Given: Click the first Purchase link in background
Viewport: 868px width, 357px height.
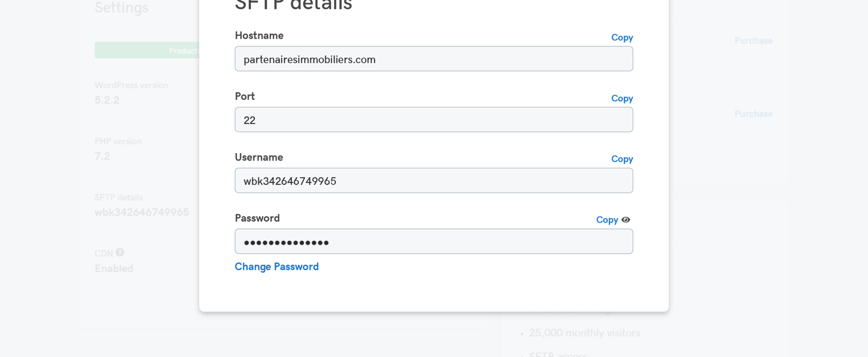Looking at the screenshot, I should click(753, 41).
